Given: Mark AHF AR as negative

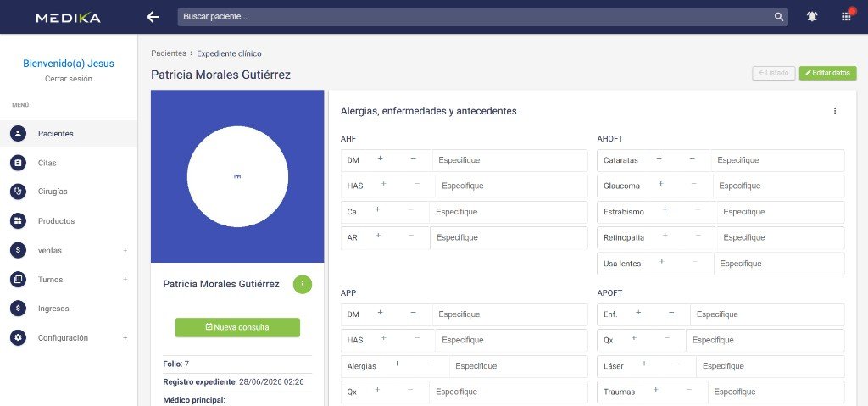Looking at the screenshot, I should coord(411,236).
